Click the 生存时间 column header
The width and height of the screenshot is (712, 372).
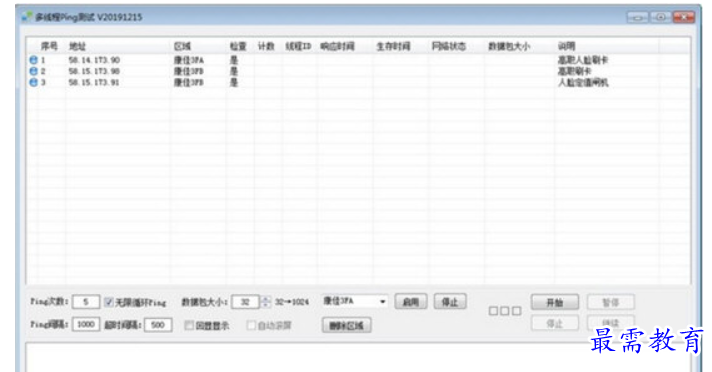(393, 46)
